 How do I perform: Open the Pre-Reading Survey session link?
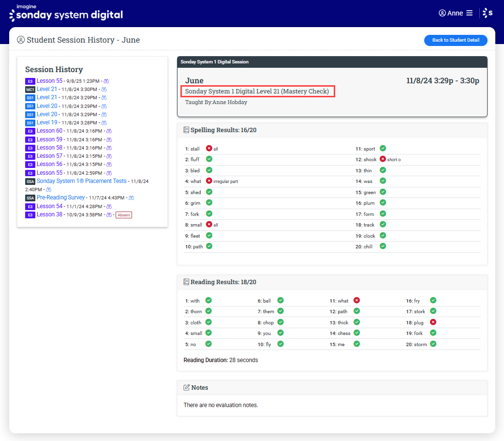pyautogui.click(x=60, y=198)
